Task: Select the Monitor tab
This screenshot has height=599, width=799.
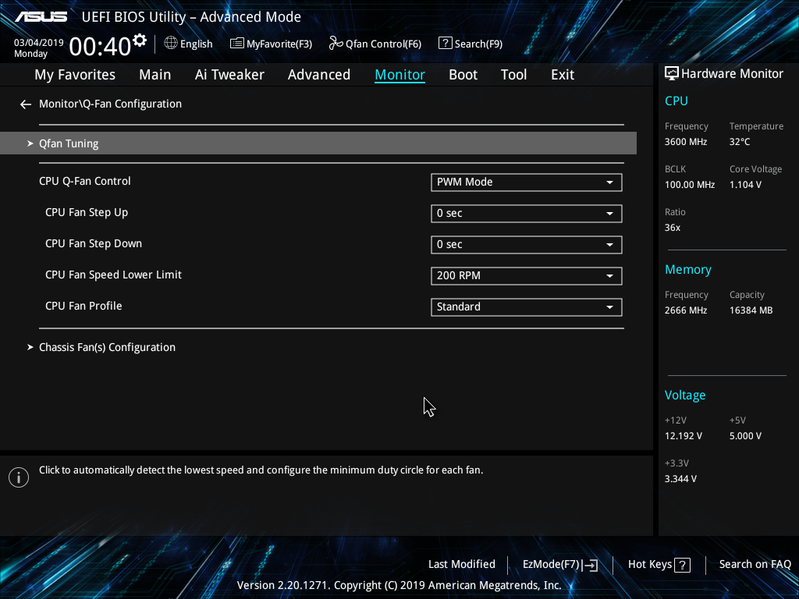Action: (400, 75)
